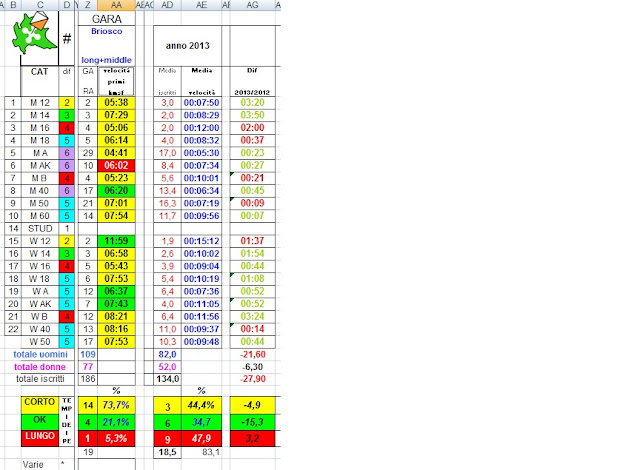This screenshot has height=470, width=640.
Task: Click the STUD category cell
Action: [40, 228]
